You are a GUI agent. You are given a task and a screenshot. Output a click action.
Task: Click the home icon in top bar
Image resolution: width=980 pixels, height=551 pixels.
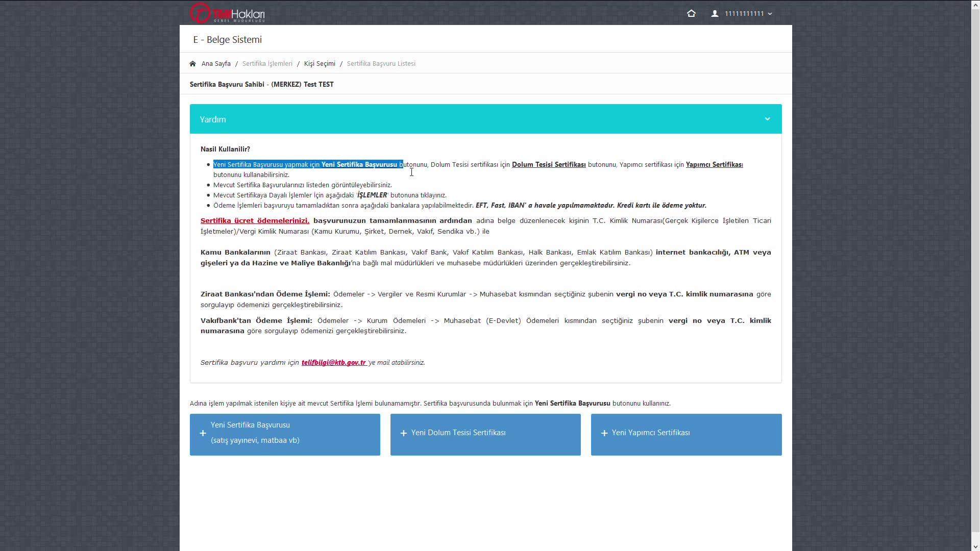point(691,13)
